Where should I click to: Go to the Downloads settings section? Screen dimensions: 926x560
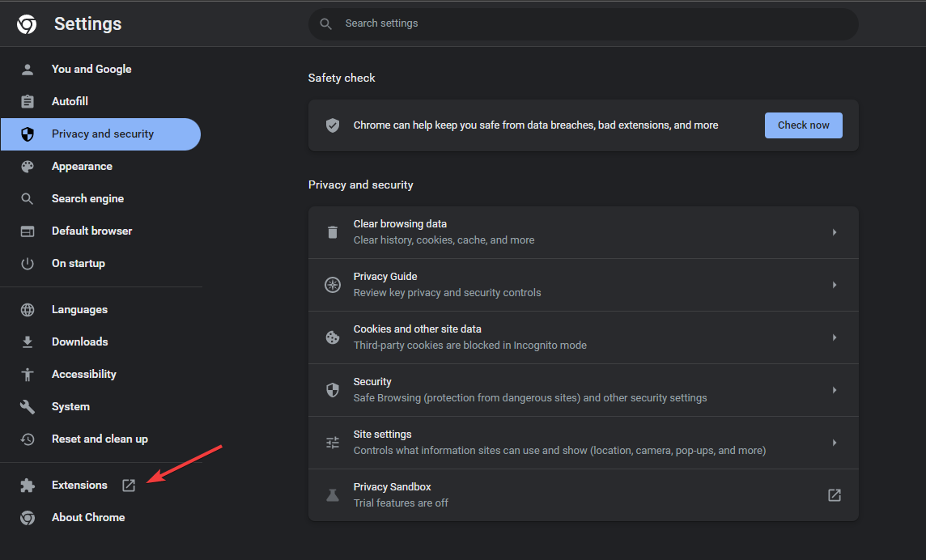(79, 342)
